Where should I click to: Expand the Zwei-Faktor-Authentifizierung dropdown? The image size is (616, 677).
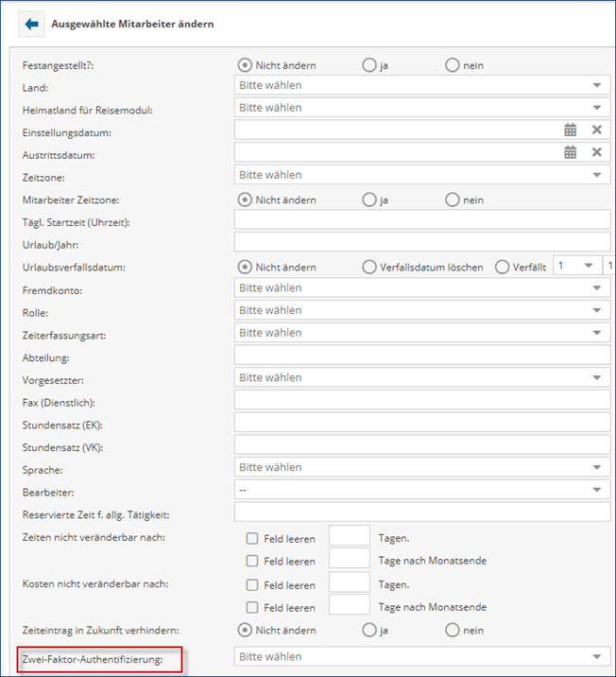(x=422, y=656)
